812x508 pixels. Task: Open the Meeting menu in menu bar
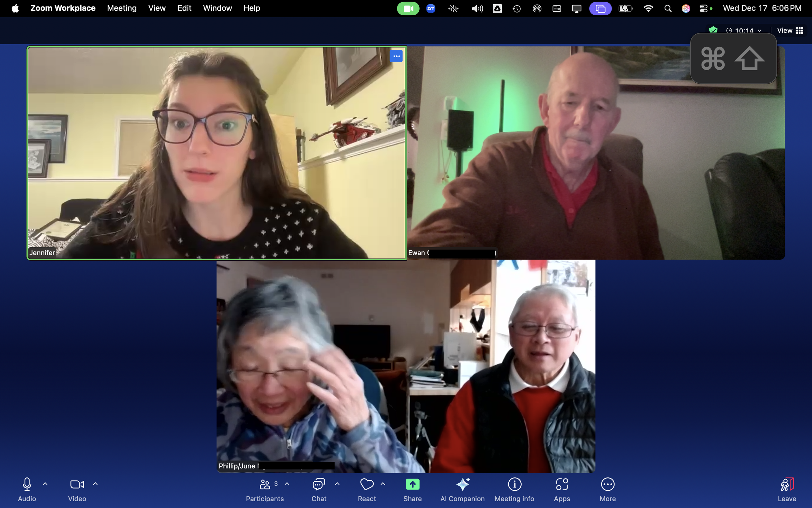(121, 8)
